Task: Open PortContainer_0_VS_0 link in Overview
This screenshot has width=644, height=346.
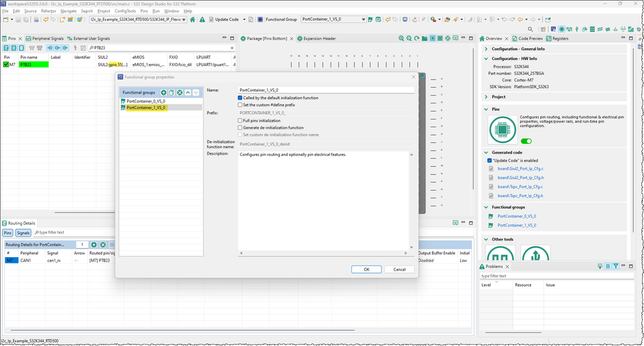Action: coord(516,216)
